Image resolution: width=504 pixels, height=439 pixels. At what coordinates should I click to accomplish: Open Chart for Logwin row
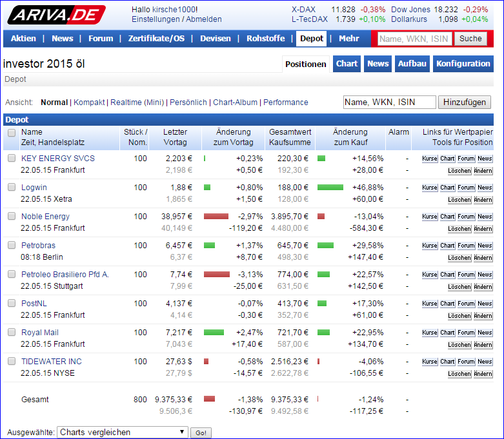tap(447, 188)
